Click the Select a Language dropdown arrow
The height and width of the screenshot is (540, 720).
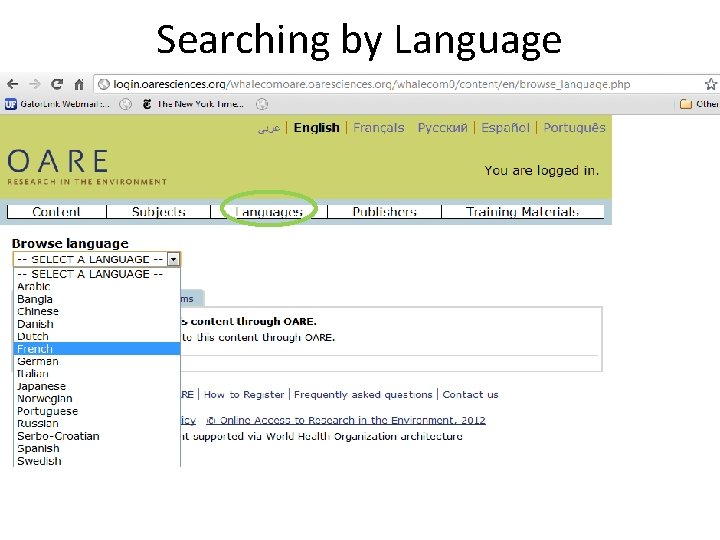tap(173, 259)
